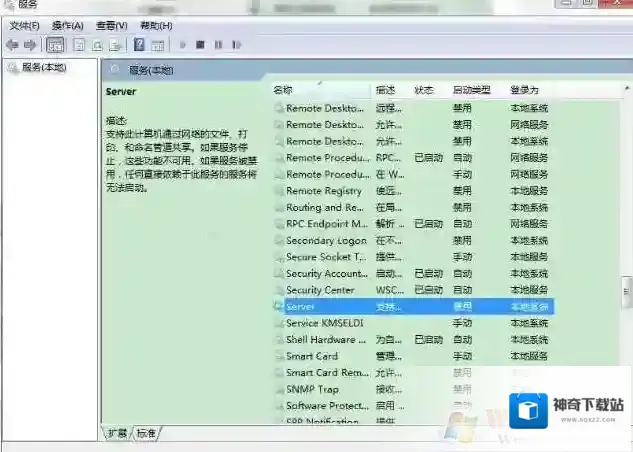633x452 pixels.
Task: Click the Forward arrow in the toolbar
Action: (30, 45)
